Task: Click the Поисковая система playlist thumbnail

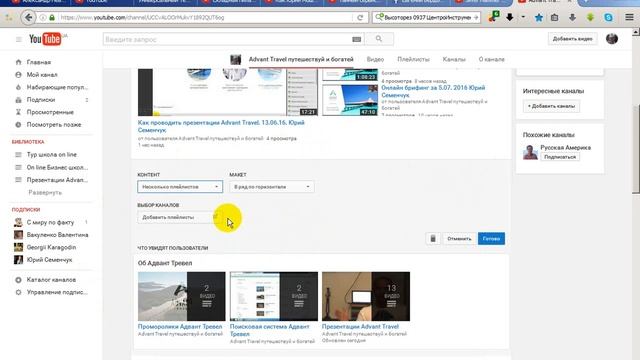Action: pyautogui.click(x=273, y=296)
